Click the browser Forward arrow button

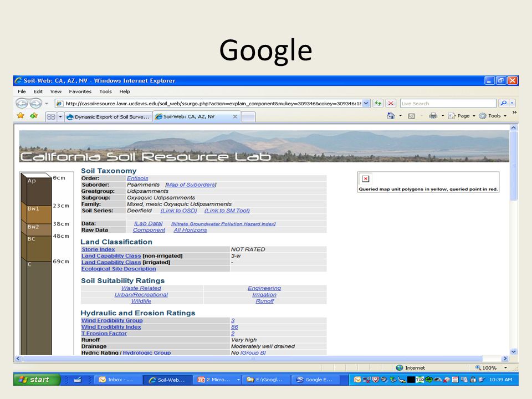[x=35, y=103]
